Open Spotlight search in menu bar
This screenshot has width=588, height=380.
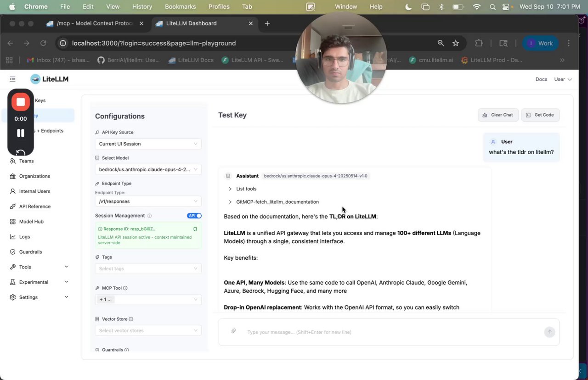click(x=492, y=6)
